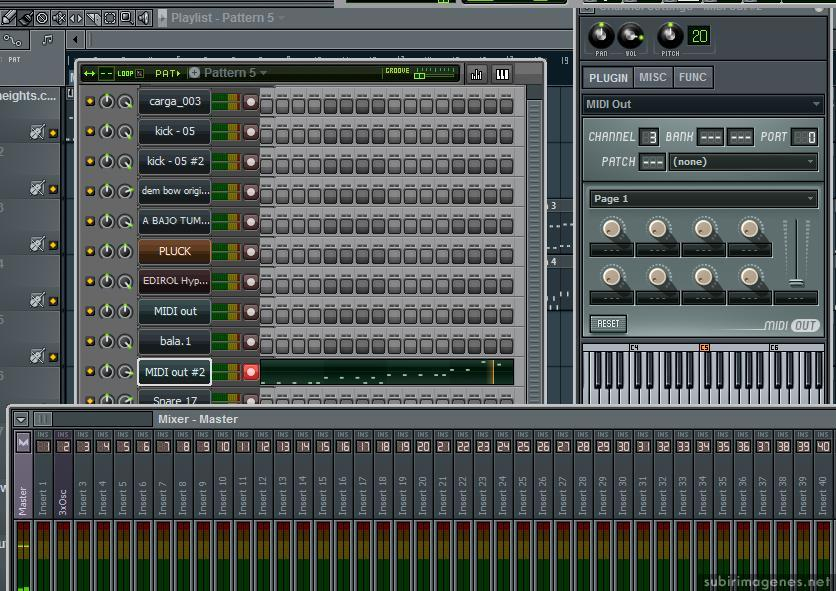Open the Pattern 5 selector dropdown

(266, 73)
